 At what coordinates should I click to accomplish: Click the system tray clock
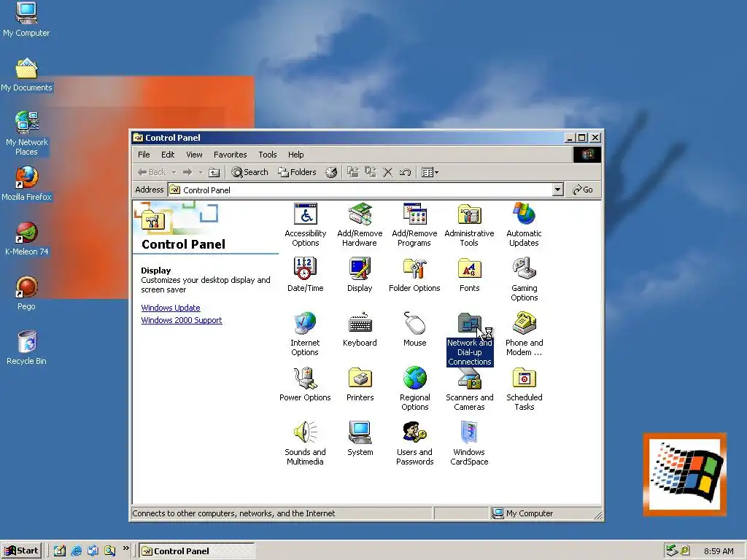point(719,551)
